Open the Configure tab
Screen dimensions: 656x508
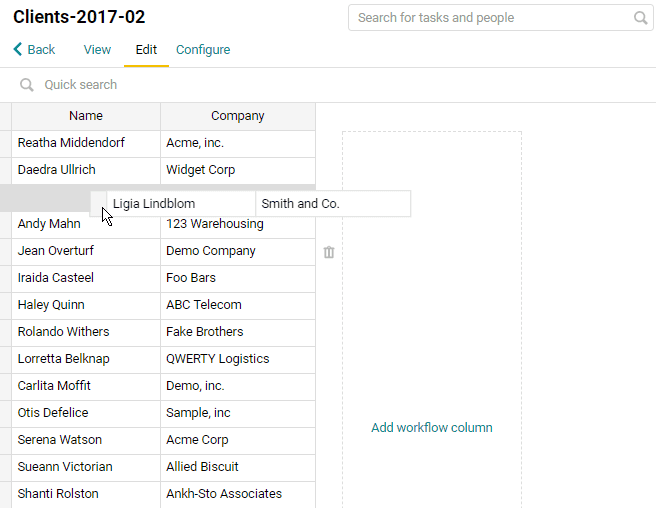coord(203,50)
